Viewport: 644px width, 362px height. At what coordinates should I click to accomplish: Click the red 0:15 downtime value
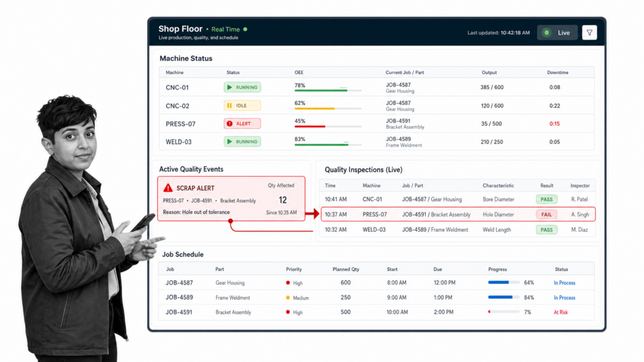coord(555,124)
